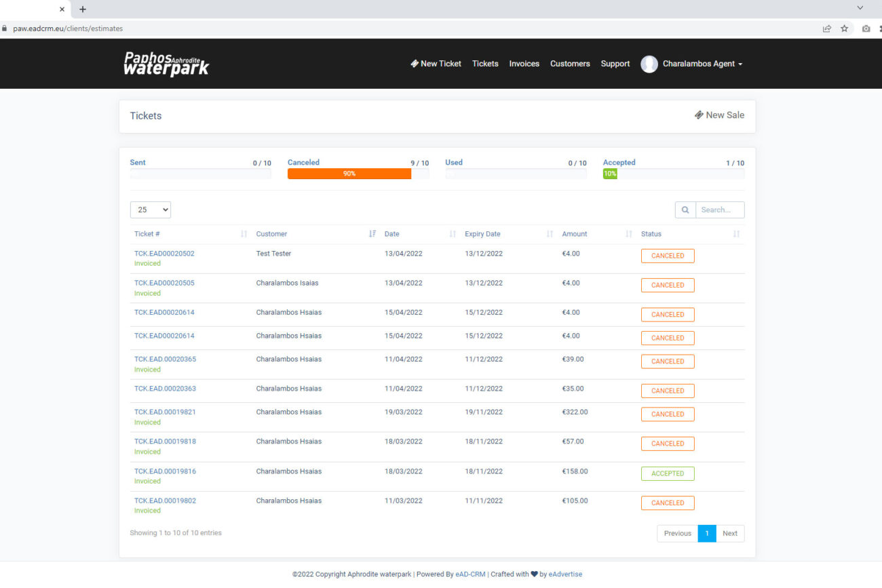This screenshot has width=882, height=588.
Task: Open the entries per page dropdown
Action: pos(151,210)
